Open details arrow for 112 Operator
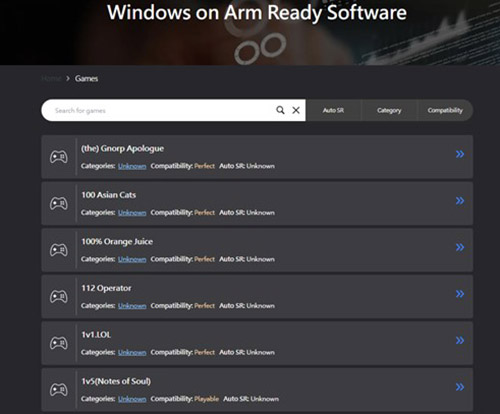 click(460, 294)
